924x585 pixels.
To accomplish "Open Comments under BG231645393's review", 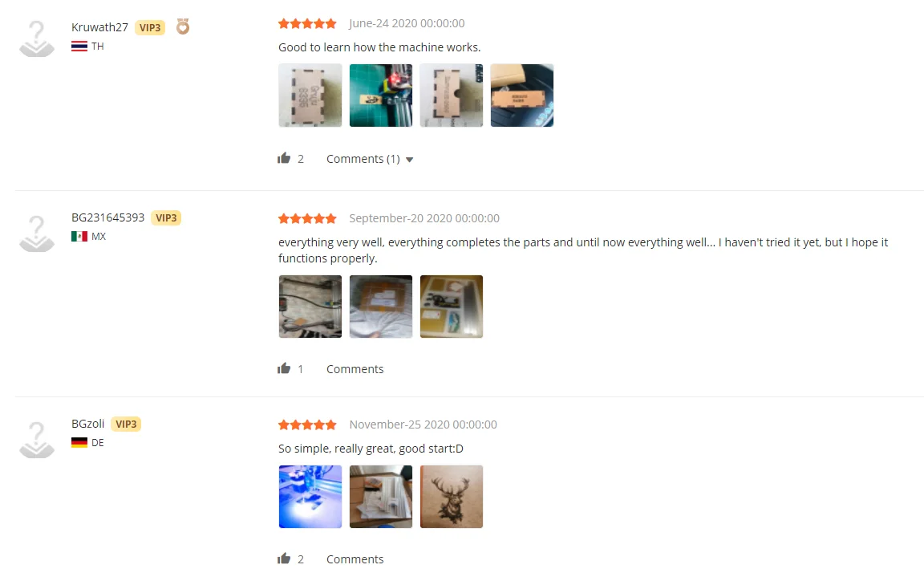I will pyautogui.click(x=355, y=368).
